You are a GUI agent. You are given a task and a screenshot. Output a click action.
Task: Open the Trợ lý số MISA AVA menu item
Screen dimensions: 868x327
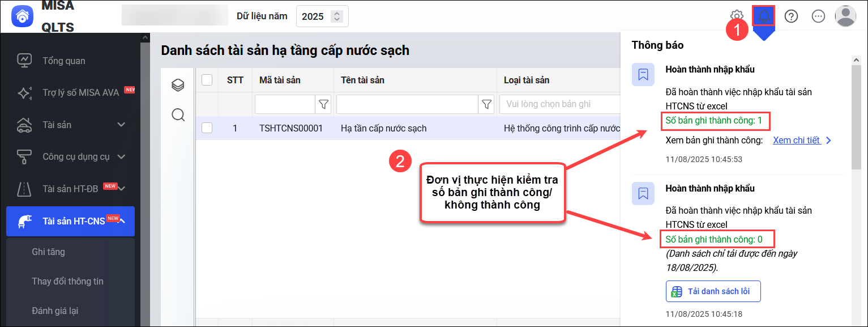(x=70, y=92)
